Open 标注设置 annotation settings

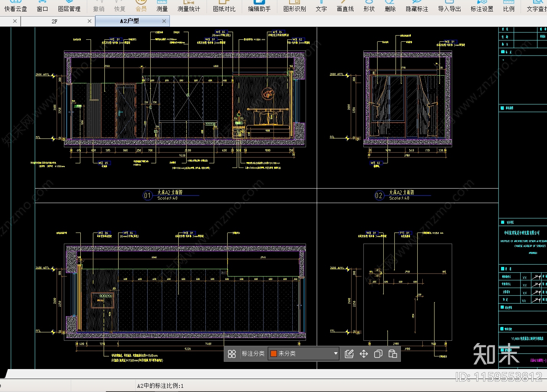(482, 7)
